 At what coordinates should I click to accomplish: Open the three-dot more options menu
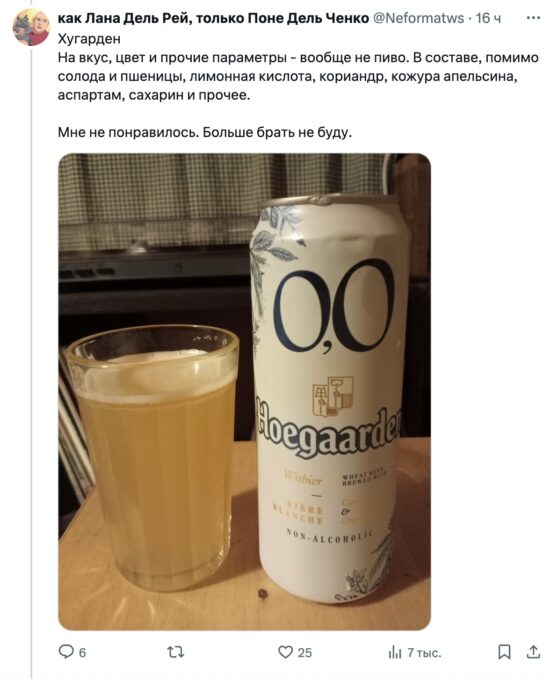[533, 18]
